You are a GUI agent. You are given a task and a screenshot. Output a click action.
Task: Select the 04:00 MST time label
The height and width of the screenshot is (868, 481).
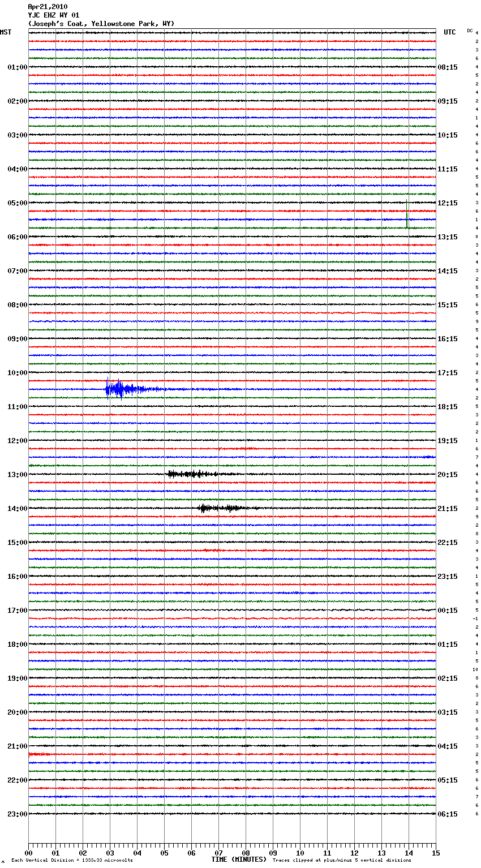click(x=18, y=169)
